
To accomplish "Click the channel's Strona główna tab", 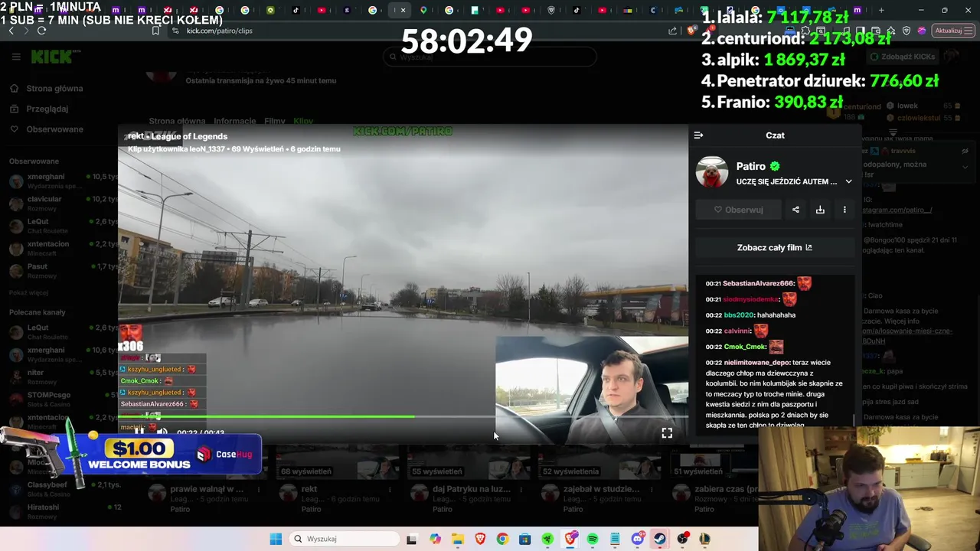I will pyautogui.click(x=177, y=121).
